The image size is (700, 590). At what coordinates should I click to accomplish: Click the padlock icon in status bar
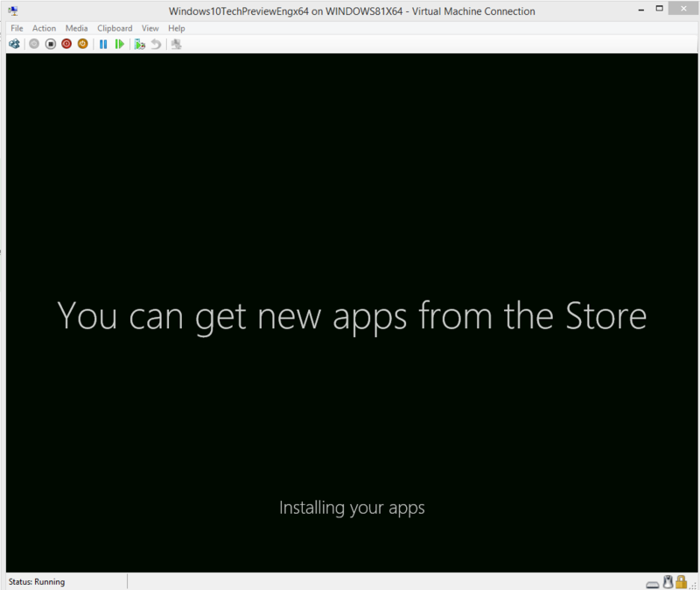pyautogui.click(x=681, y=582)
